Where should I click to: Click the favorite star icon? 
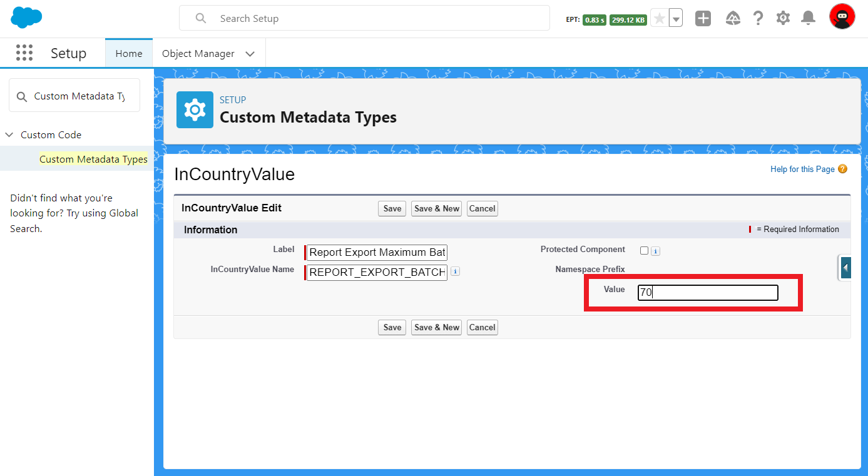coord(658,18)
